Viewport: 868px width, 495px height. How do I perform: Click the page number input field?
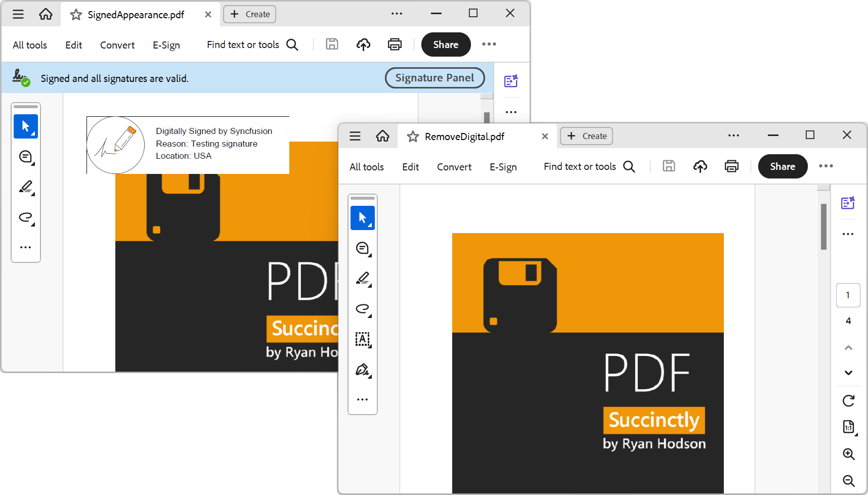pos(848,295)
